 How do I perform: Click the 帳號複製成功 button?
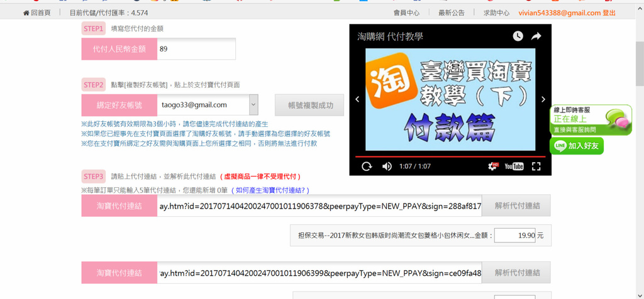pos(309,106)
